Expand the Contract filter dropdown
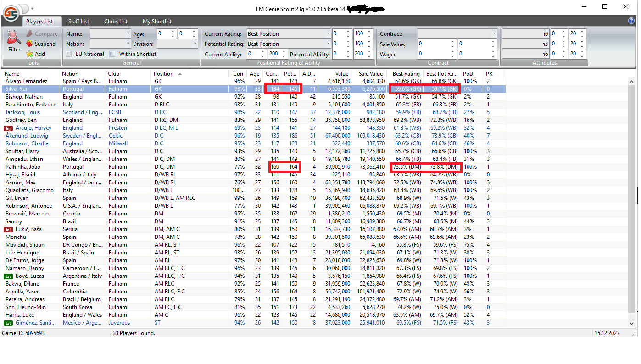The width and height of the screenshot is (641, 364). click(494, 34)
